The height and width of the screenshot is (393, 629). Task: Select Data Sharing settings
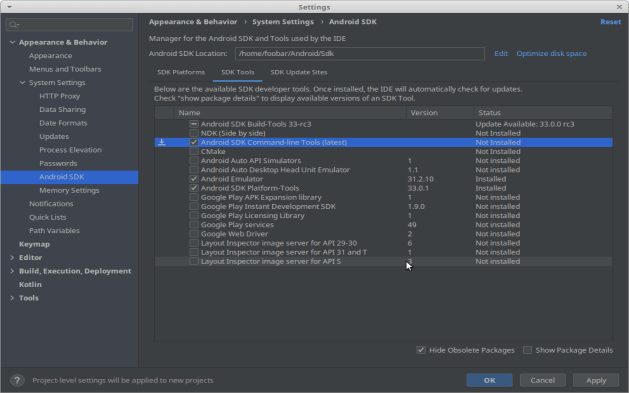[x=63, y=109]
